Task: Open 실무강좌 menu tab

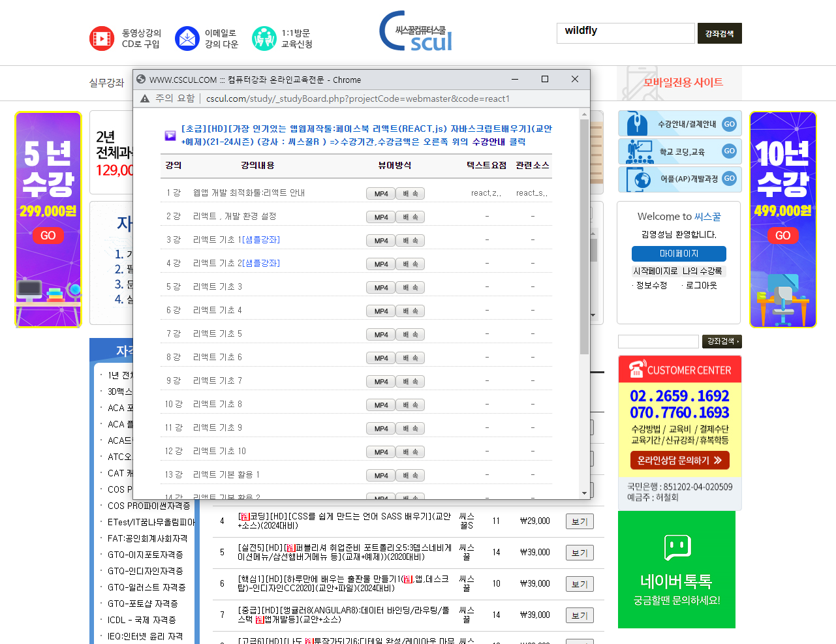Action: tap(106, 83)
